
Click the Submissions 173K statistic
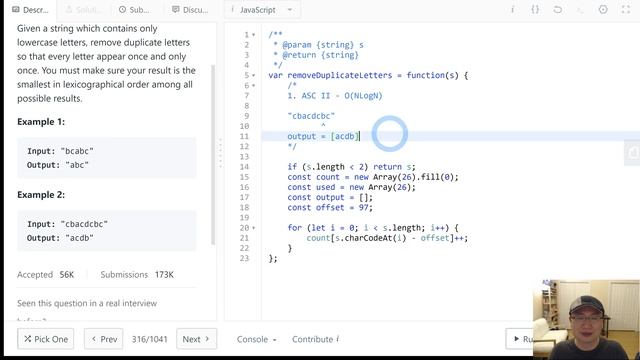pos(137,275)
